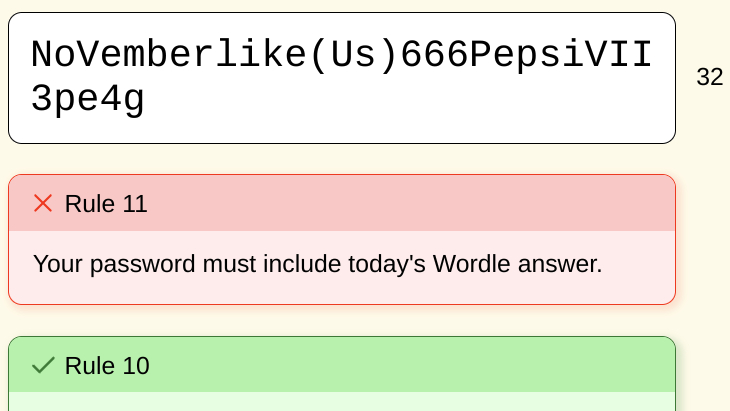Click the character count number 32

click(x=709, y=77)
